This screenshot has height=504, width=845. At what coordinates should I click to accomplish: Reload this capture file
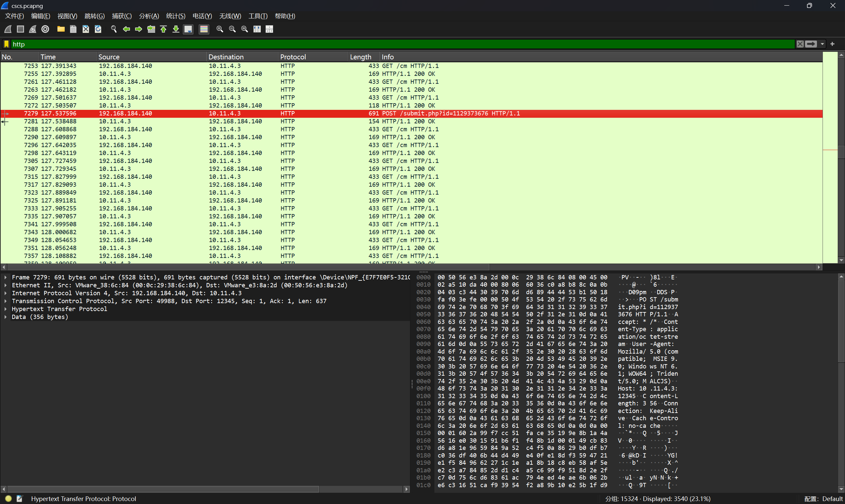(98, 29)
